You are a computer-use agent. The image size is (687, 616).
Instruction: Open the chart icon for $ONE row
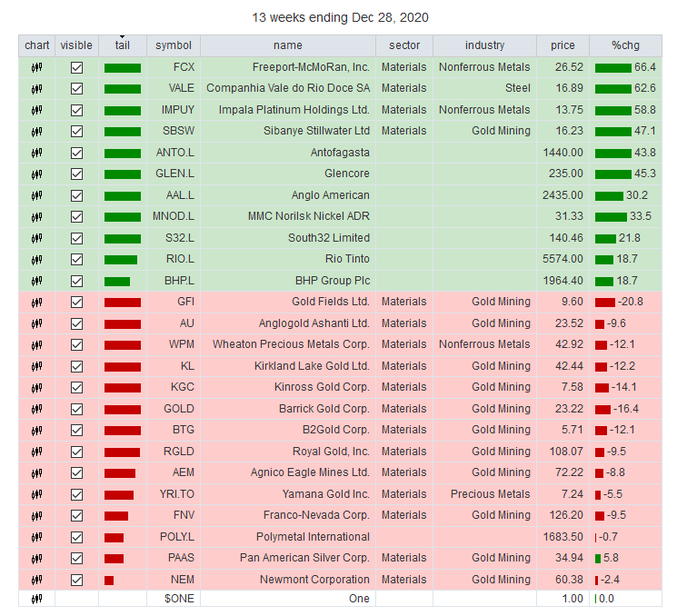tap(36, 599)
